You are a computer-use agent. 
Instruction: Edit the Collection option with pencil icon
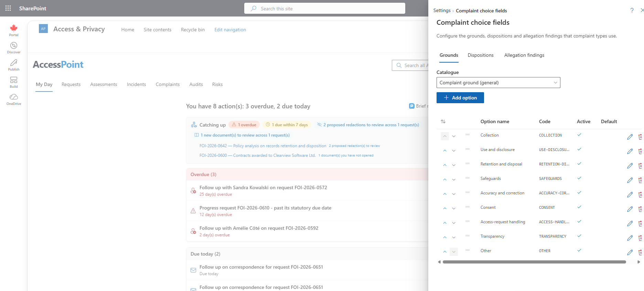(630, 137)
